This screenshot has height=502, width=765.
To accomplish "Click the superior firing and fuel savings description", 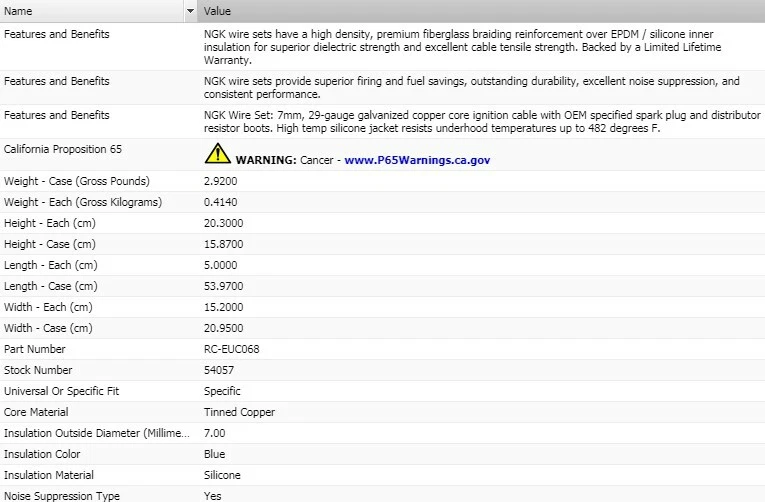I will 472,87.
